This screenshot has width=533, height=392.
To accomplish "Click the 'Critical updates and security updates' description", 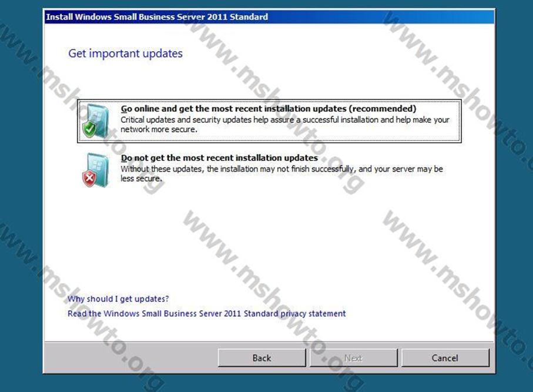I will (285, 125).
